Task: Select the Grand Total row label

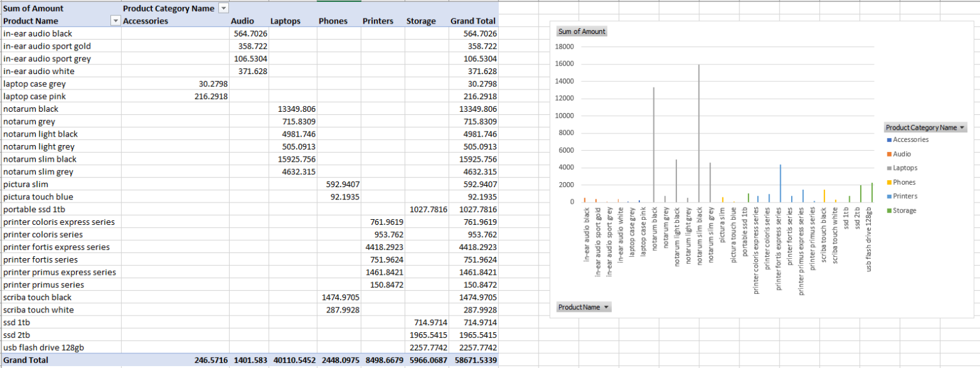Action: (x=26, y=360)
